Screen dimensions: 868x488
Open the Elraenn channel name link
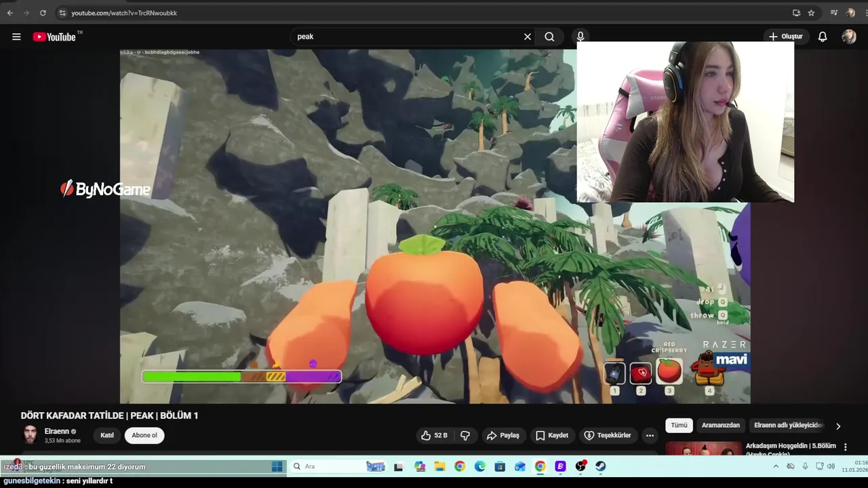click(x=57, y=431)
